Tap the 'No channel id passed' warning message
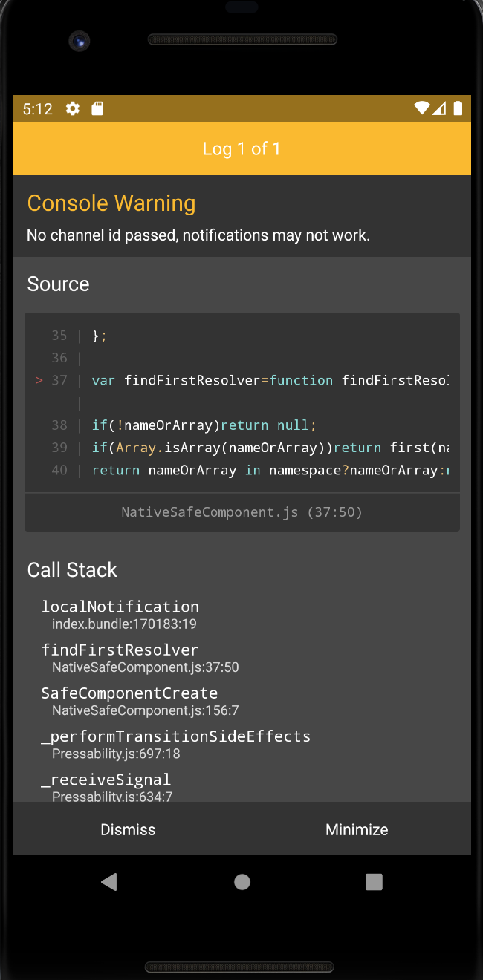 pyautogui.click(x=198, y=235)
